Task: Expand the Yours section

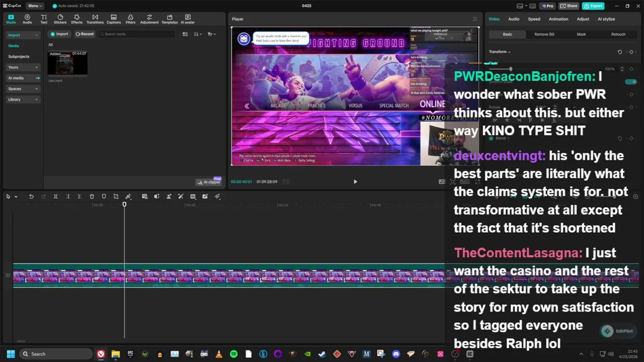Action: point(23,67)
